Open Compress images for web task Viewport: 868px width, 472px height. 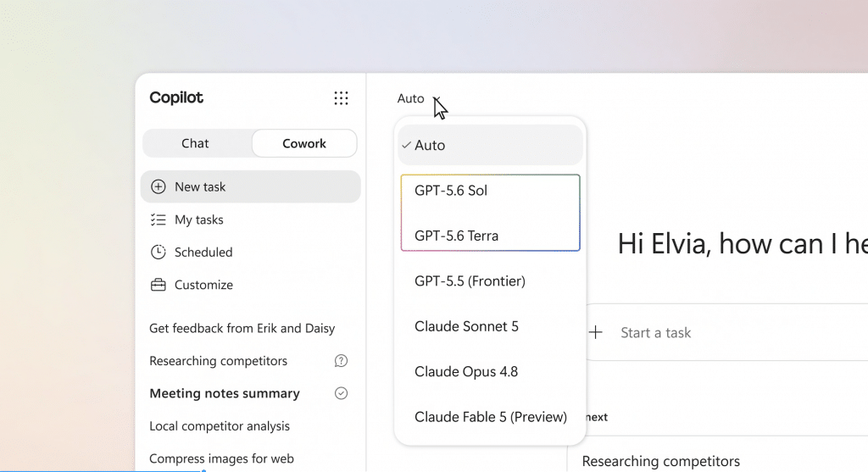tap(221, 458)
